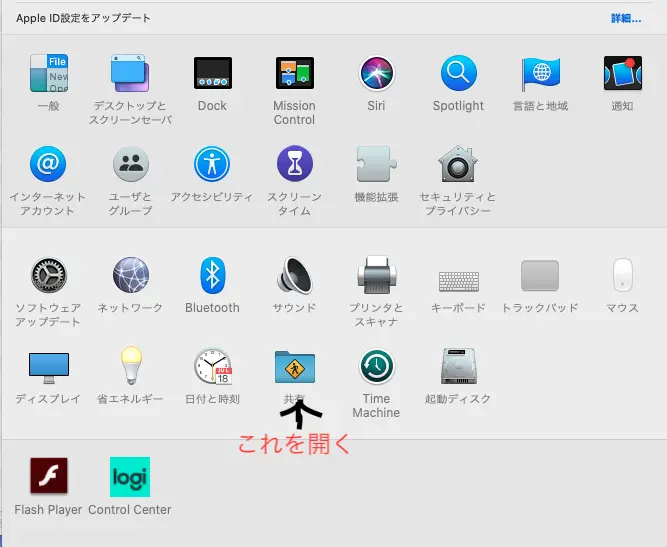Open Mission Control settings
The height and width of the screenshot is (547, 667).
(294, 73)
